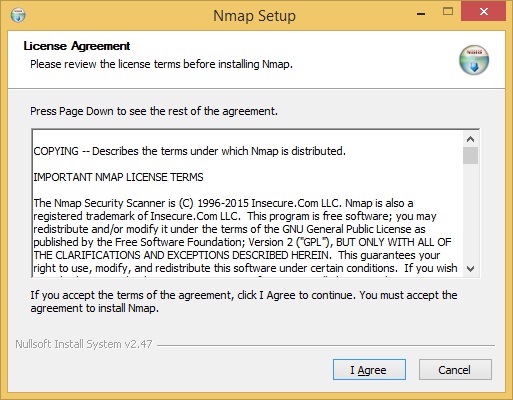Image resolution: width=513 pixels, height=400 pixels.
Task: Close the Nmap Setup window
Action: click(484, 12)
